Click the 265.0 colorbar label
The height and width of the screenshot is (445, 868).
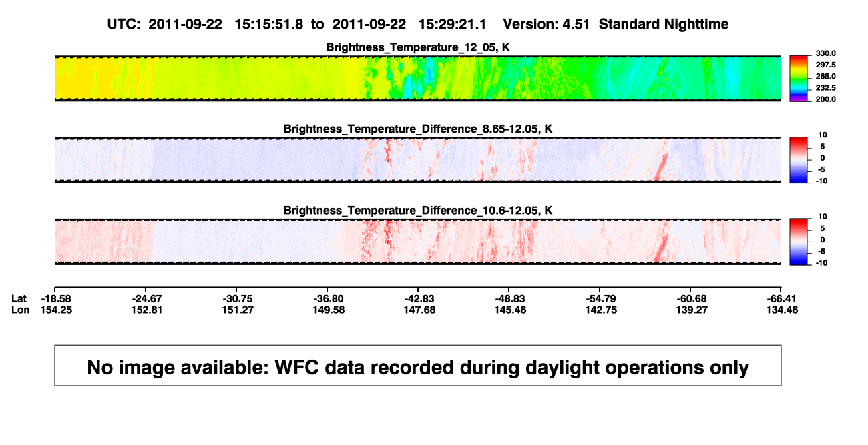point(825,77)
